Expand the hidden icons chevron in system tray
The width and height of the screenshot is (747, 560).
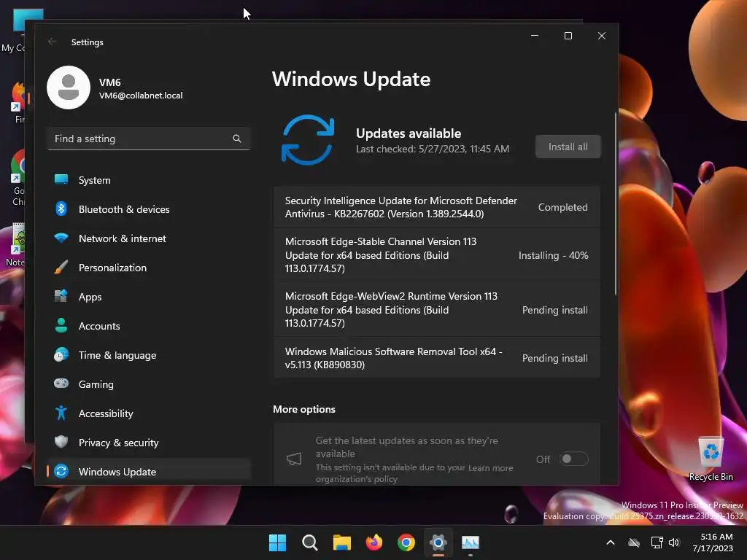(x=611, y=542)
